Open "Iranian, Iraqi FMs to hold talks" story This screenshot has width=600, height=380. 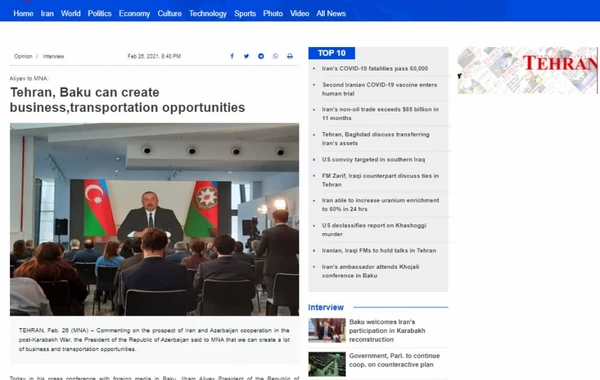[379, 251]
